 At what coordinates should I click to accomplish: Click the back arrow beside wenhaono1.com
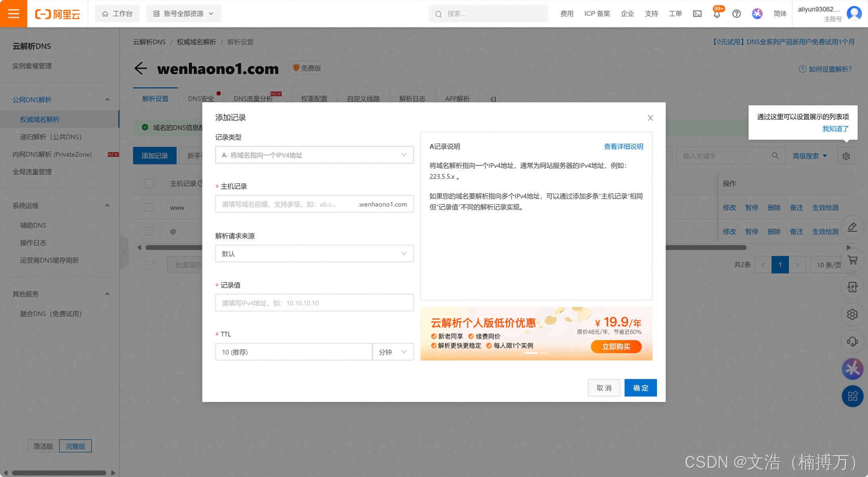(140, 68)
